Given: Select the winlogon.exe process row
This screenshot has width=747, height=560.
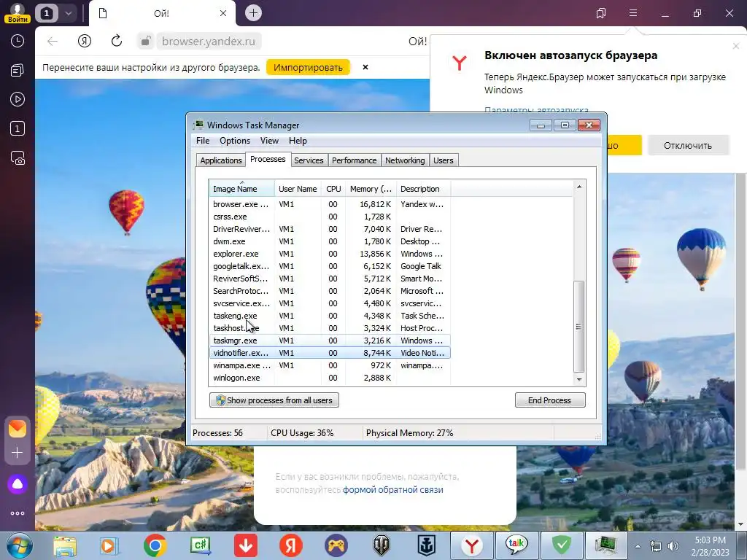Looking at the screenshot, I should pyautogui.click(x=330, y=378).
